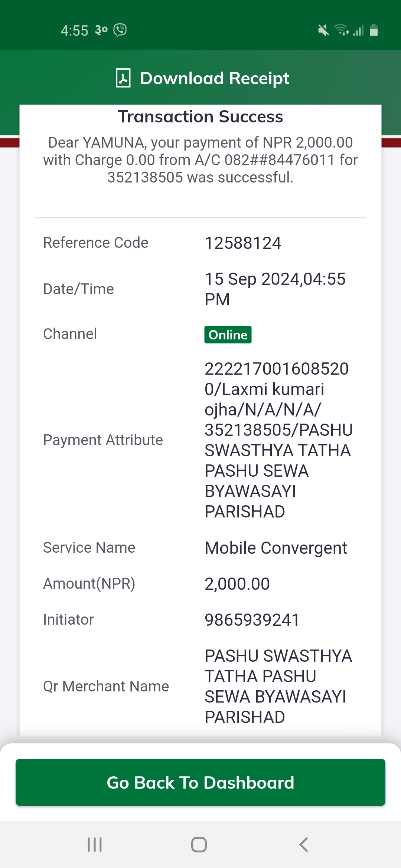401x868 pixels.
Task: Tap the Android home button
Action: click(199, 845)
